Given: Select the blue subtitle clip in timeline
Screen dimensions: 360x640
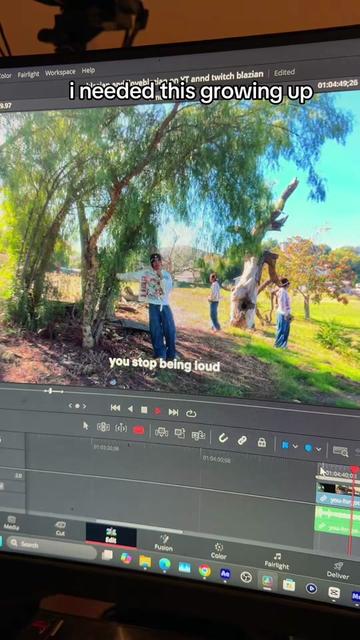Looking at the screenshot, I should point(338,500).
